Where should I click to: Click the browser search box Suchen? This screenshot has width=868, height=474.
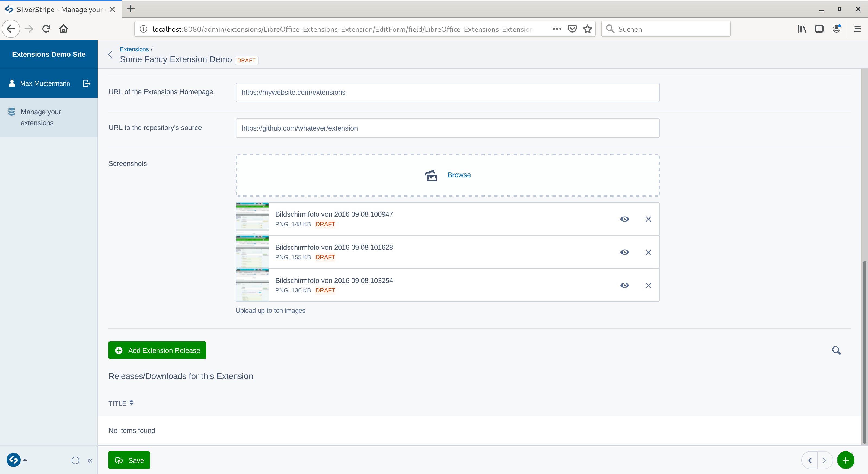point(666,29)
